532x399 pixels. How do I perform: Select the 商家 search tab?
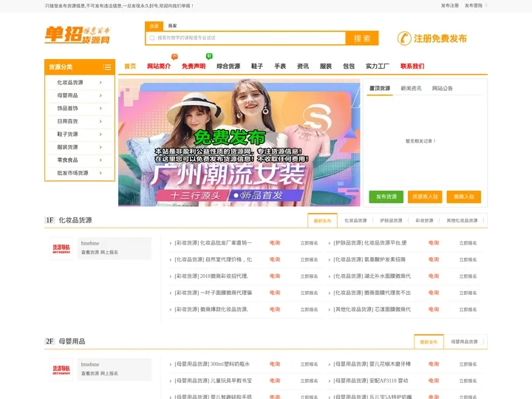coord(172,26)
